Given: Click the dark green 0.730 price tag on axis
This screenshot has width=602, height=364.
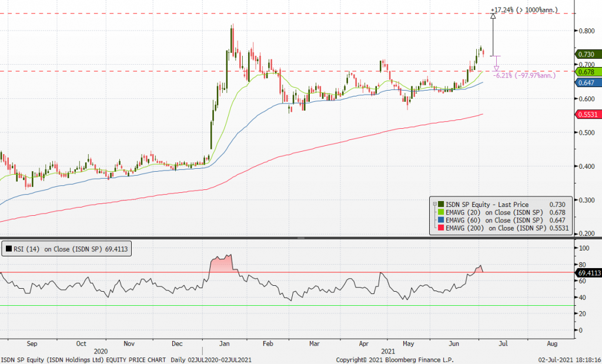Looking at the screenshot, I should pos(588,55).
